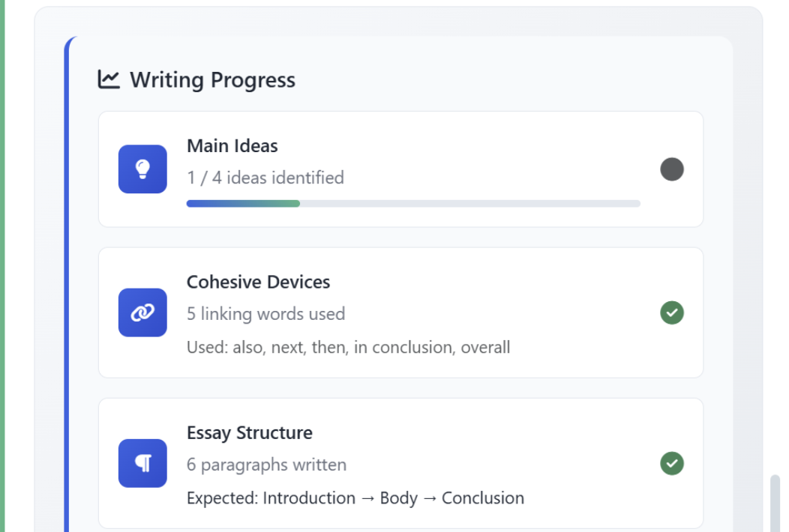
Task: Click the Cohesive Devices link icon
Action: tap(142, 312)
